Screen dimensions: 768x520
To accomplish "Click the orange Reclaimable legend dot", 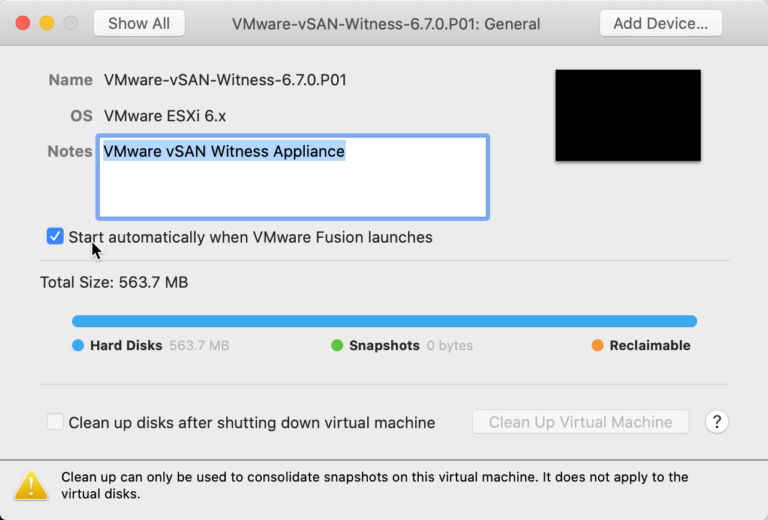I will [x=597, y=345].
